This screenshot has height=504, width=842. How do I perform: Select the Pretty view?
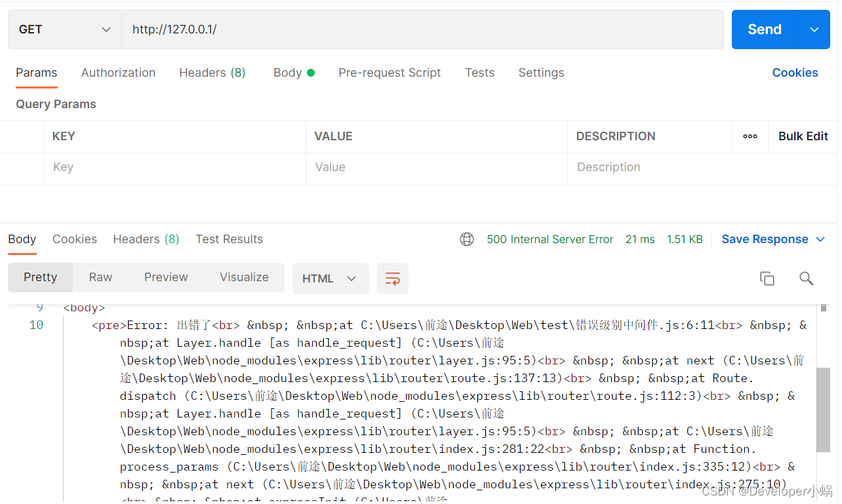(41, 277)
